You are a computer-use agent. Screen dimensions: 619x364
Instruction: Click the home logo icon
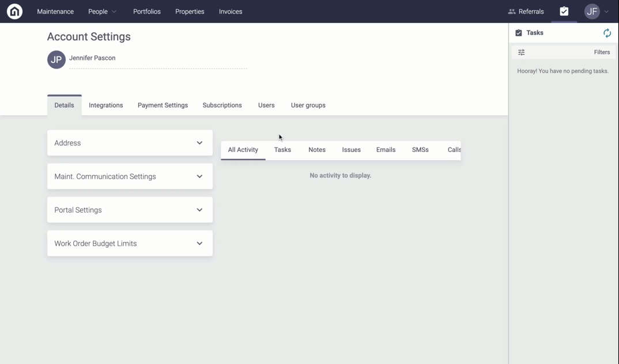[x=14, y=12]
